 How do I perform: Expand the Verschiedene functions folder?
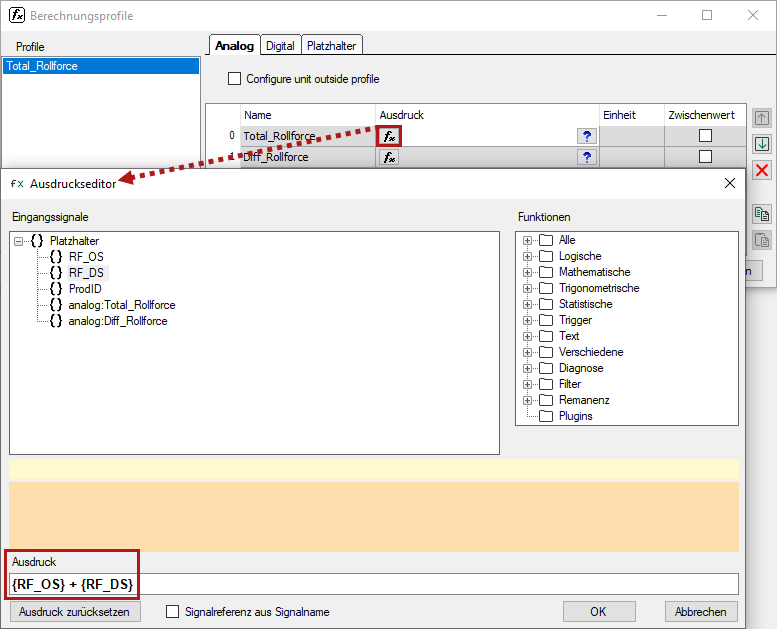click(x=527, y=352)
